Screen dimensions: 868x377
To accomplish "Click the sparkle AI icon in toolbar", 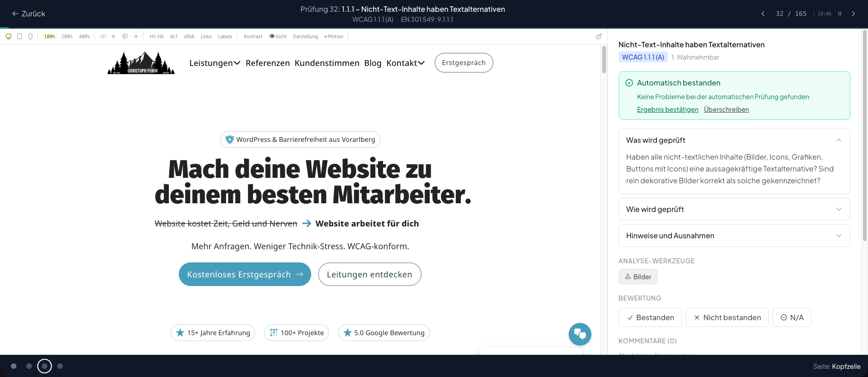I will click(x=113, y=36).
